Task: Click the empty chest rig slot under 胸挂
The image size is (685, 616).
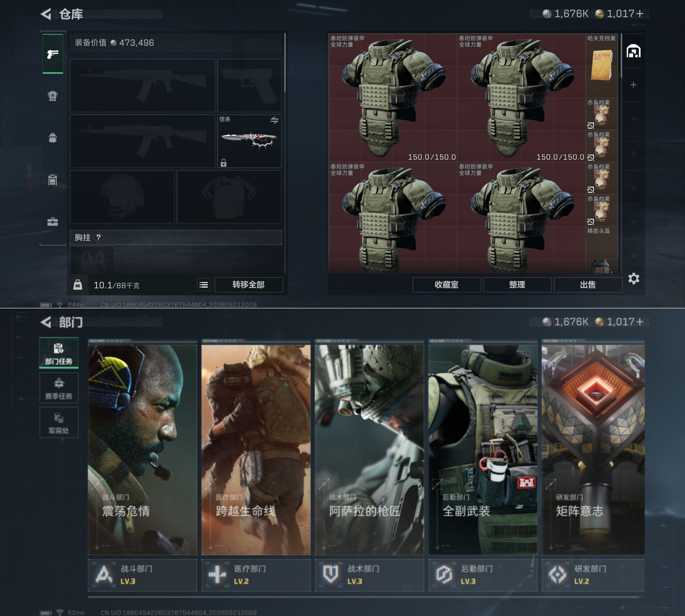Action: click(92, 260)
